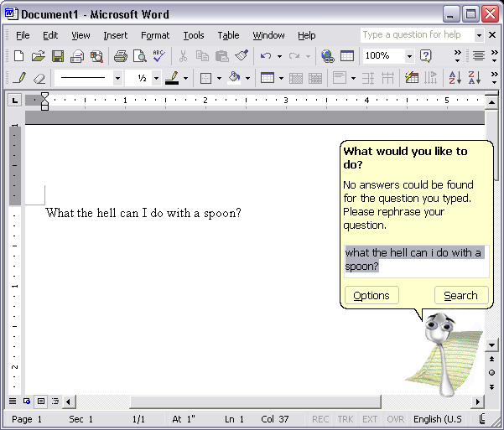Screen dimensions: 504x430
Task: Open a file with the Open folder icon
Action: [38, 56]
